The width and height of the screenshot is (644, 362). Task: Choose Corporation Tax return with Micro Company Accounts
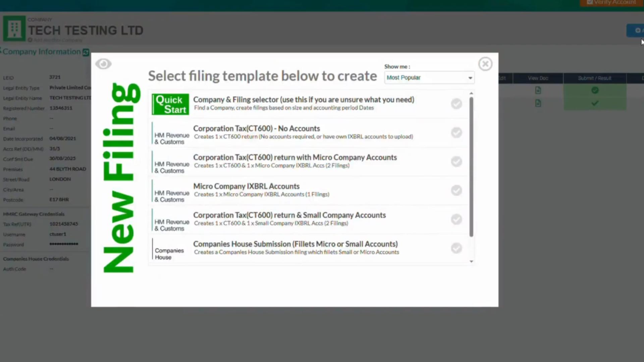(294, 157)
